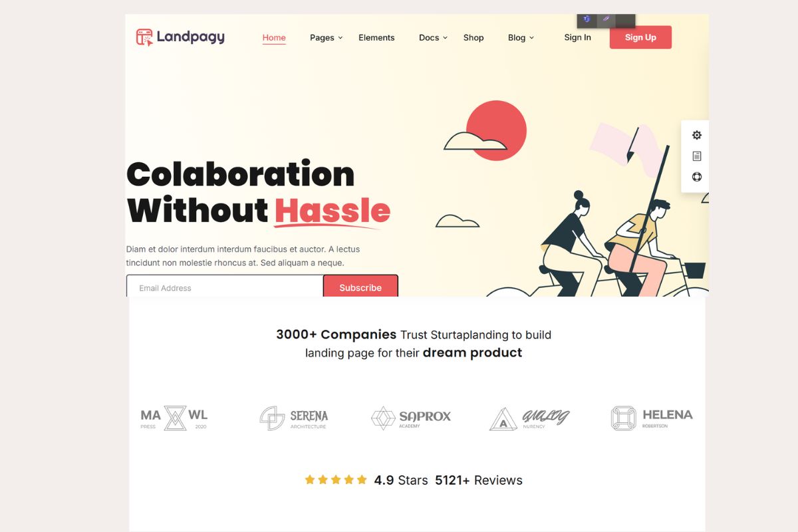Viewport: 798px width, 532px height.
Task: Go to the Home menu item
Action: tap(274, 38)
